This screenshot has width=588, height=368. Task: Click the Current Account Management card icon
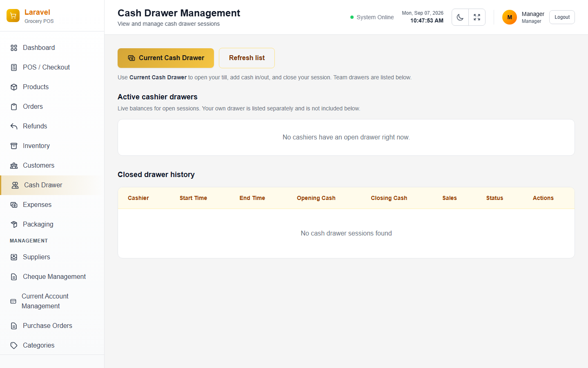click(13, 301)
